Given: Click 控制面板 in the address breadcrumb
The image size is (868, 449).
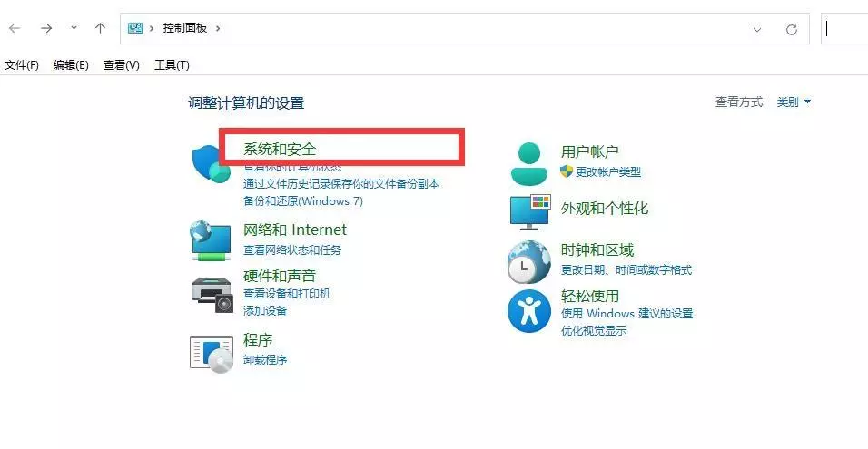Looking at the screenshot, I should 185,28.
